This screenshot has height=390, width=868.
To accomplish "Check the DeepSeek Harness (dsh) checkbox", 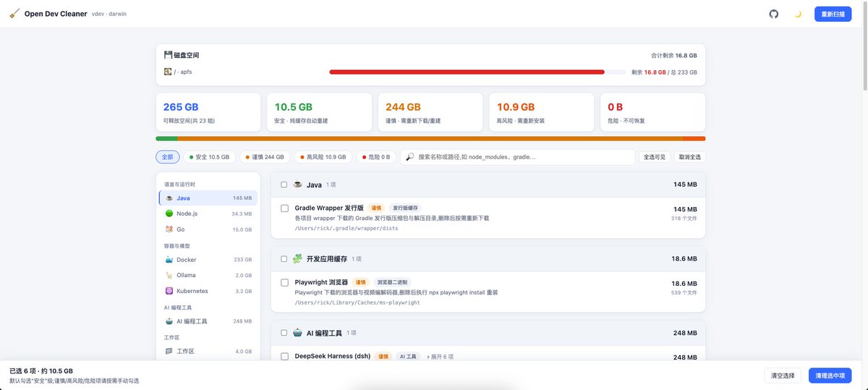I will coord(284,357).
